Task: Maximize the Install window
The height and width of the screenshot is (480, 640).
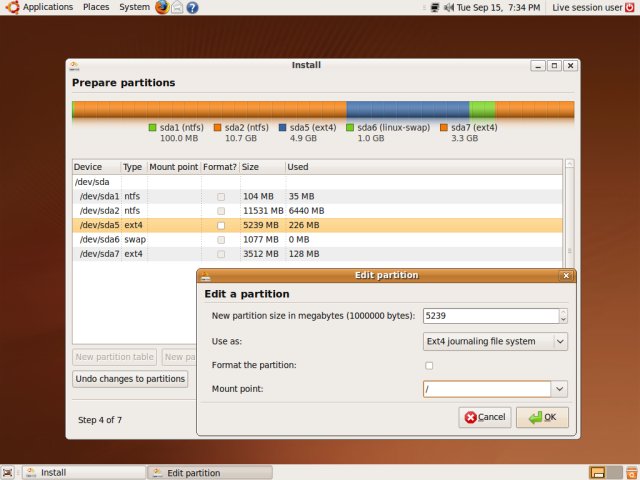Action: coord(554,65)
